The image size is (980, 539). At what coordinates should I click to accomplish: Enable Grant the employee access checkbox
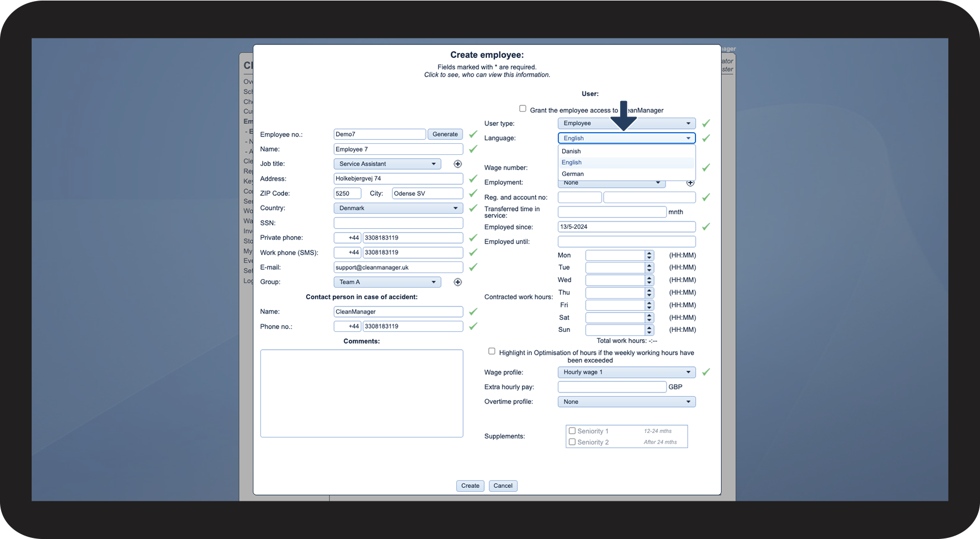(522, 109)
